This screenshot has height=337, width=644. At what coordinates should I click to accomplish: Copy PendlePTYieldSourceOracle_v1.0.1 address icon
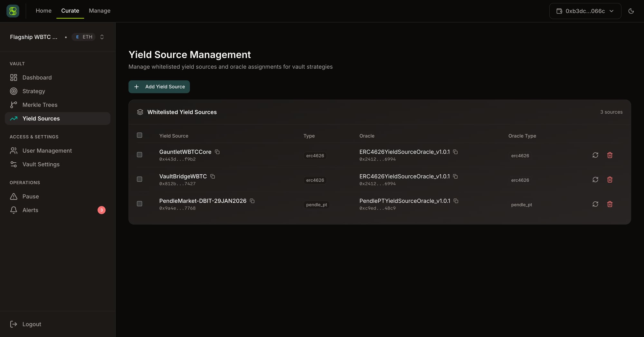coord(456,201)
